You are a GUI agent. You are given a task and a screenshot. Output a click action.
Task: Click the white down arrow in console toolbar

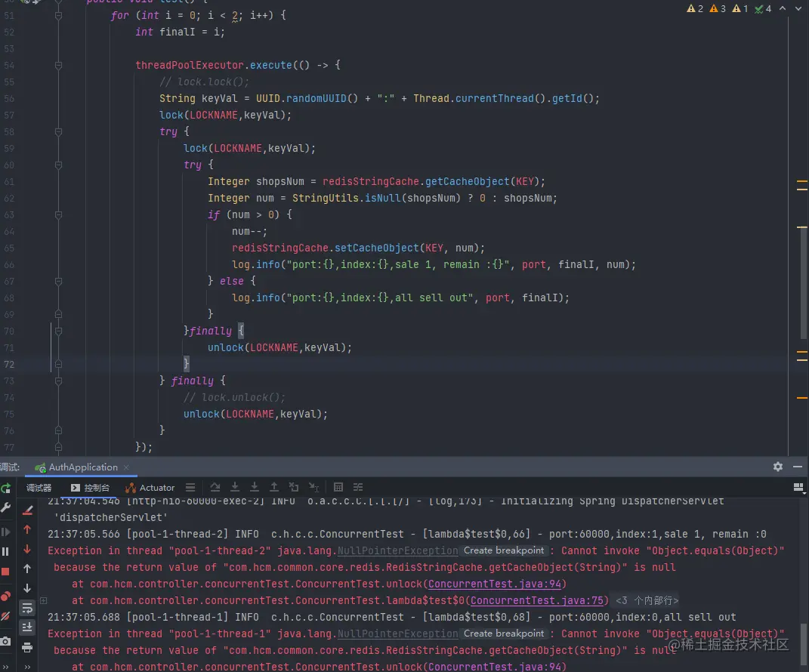(27, 588)
